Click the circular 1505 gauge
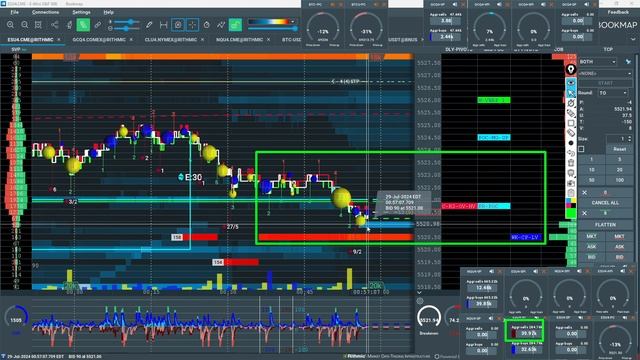Screen dimensions: 640x360 pyautogui.click(x=16, y=319)
